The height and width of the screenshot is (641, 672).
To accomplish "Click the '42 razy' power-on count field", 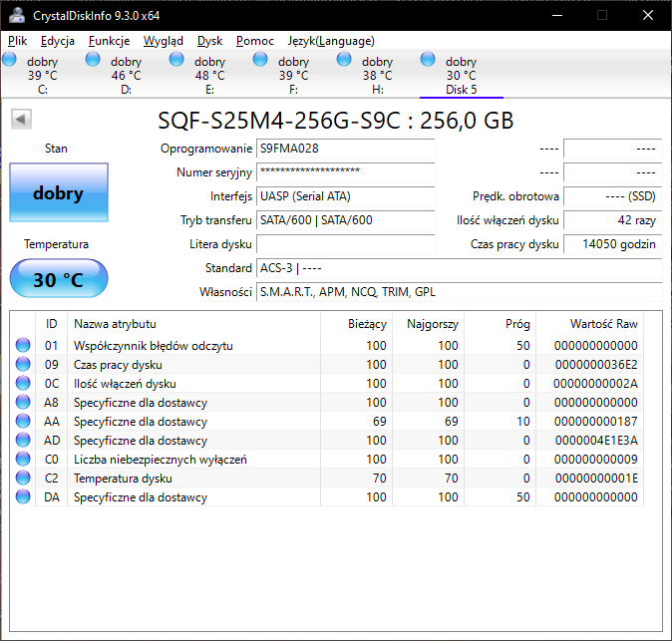I will (613, 220).
